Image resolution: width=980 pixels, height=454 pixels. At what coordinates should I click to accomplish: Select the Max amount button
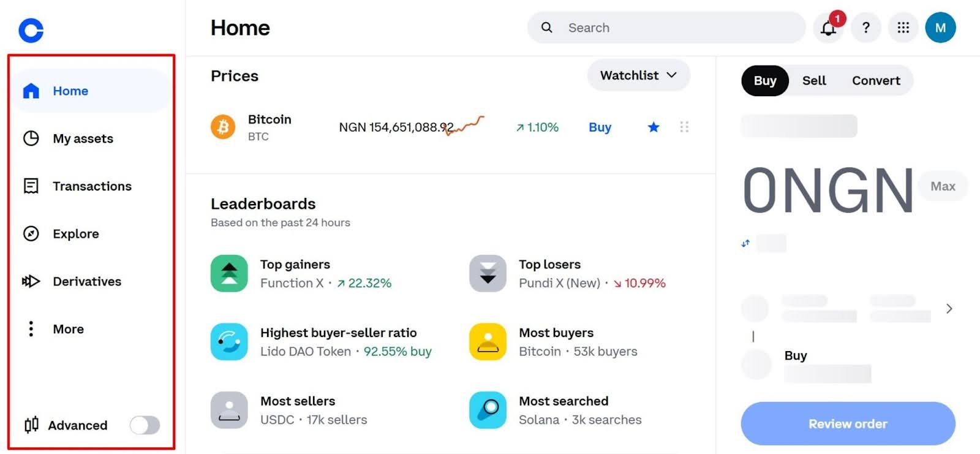[942, 186]
